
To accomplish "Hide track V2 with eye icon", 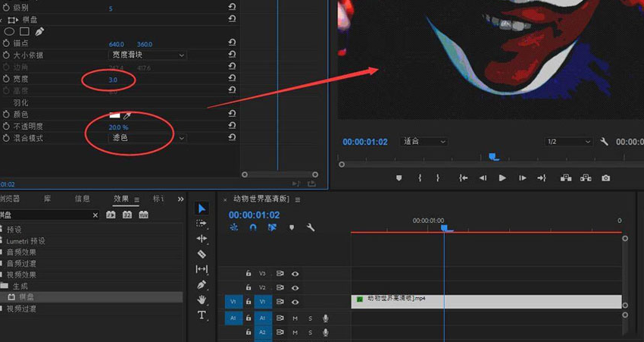I will (295, 287).
